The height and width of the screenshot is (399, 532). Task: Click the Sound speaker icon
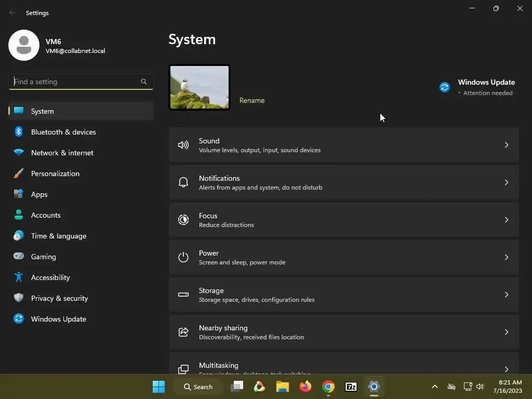point(183,145)
